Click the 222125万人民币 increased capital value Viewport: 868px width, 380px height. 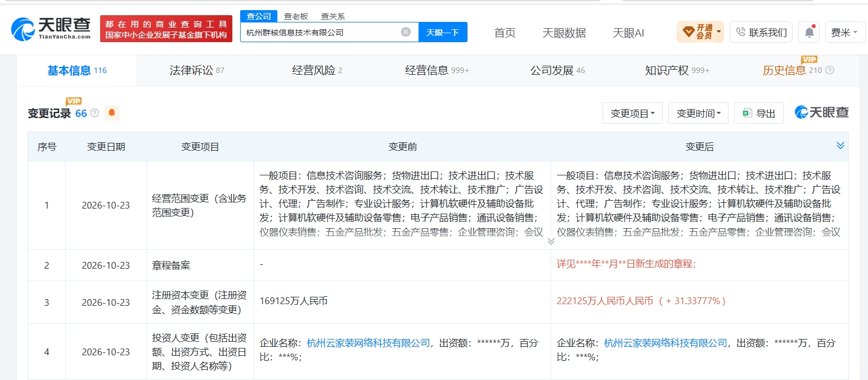click(x=641, y=301)
